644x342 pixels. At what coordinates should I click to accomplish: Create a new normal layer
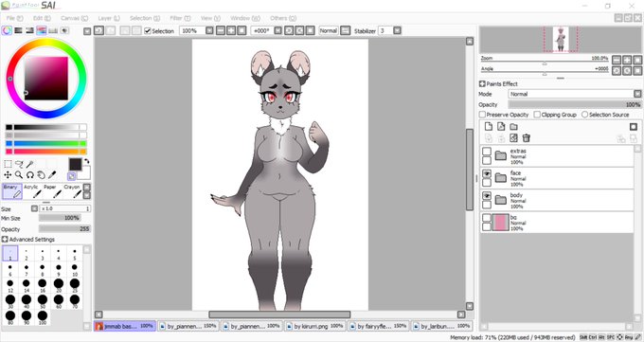pyautogui.click(x=489, y=127)
